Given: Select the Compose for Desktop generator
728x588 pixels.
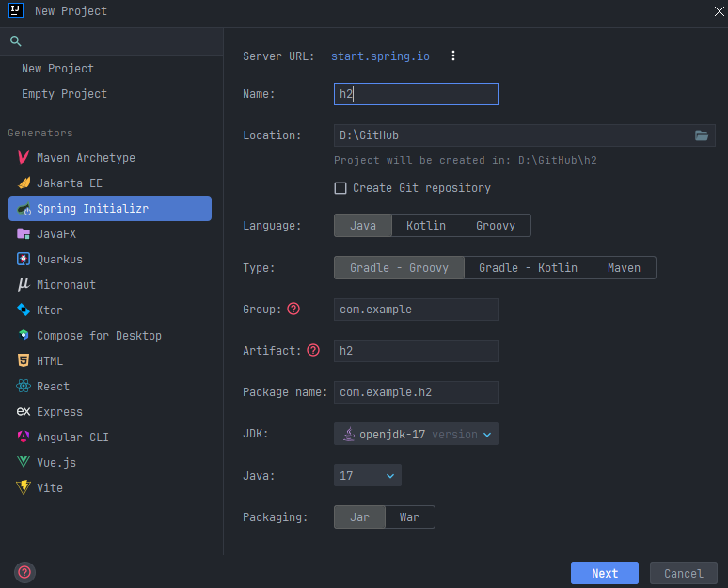Looking at the screenshot, I should coord(110,335).
